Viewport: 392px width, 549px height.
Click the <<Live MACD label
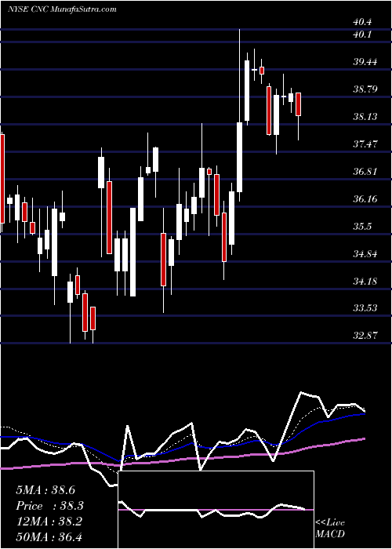click(x=330, y=529)
